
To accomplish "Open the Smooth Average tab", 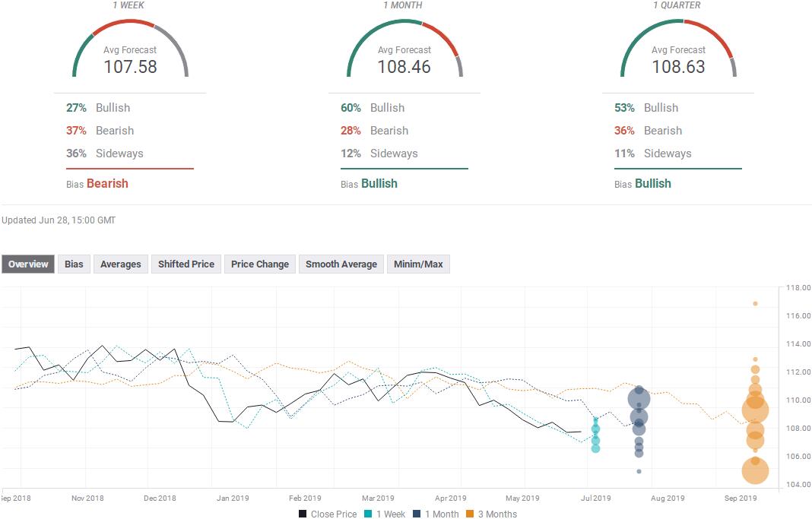I will [x=341, y=264].
